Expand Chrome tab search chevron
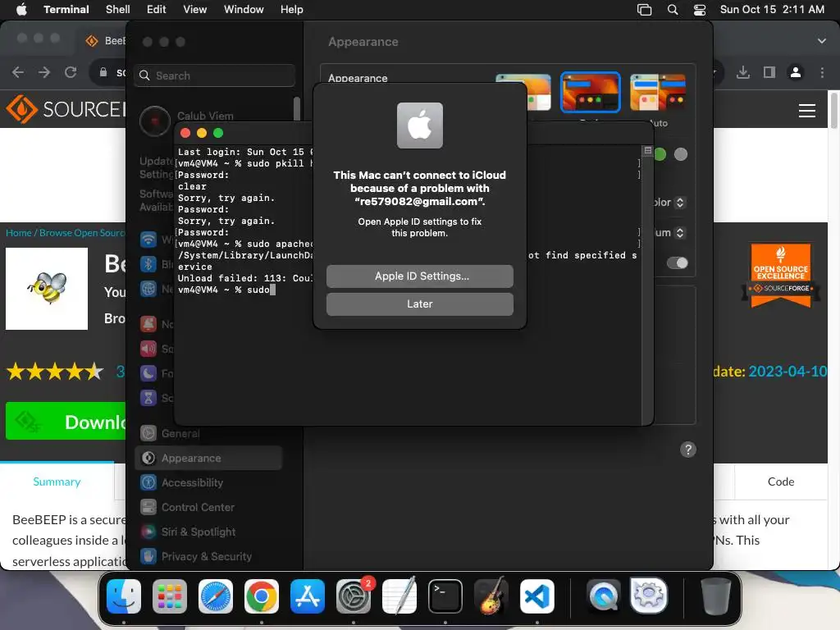The image size is (840, 630). coord(821,41)
